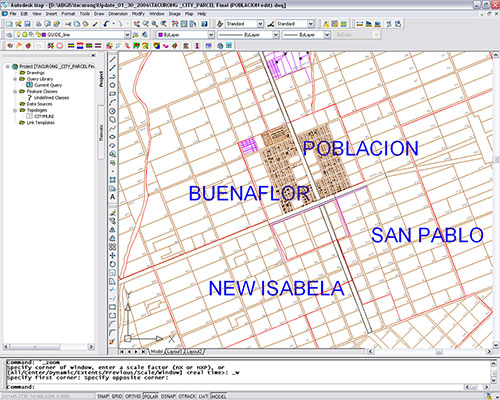This screenshot has width=500, height=400.
Task: Click the Help question mark toolbar icon
Action: click(205, 24)
